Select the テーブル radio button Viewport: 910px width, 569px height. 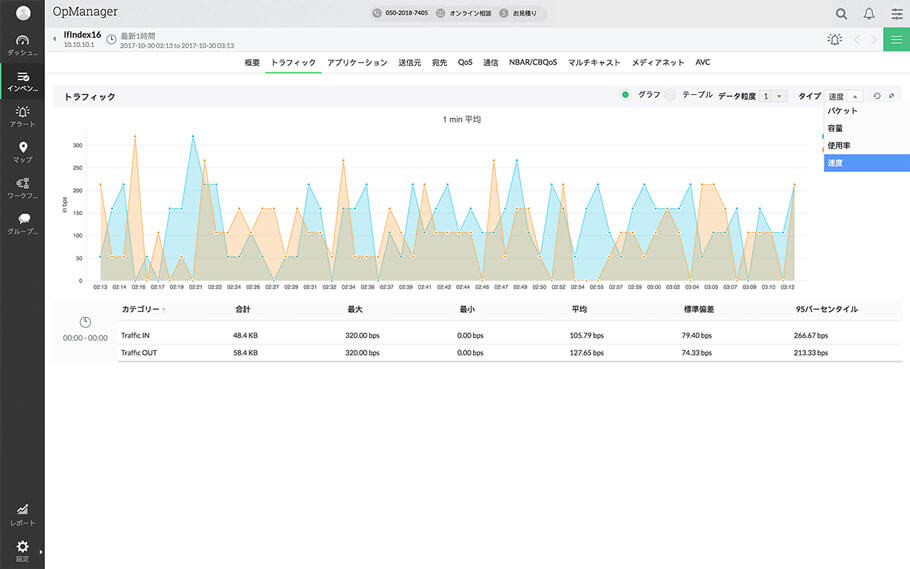(x=671, y=95)
